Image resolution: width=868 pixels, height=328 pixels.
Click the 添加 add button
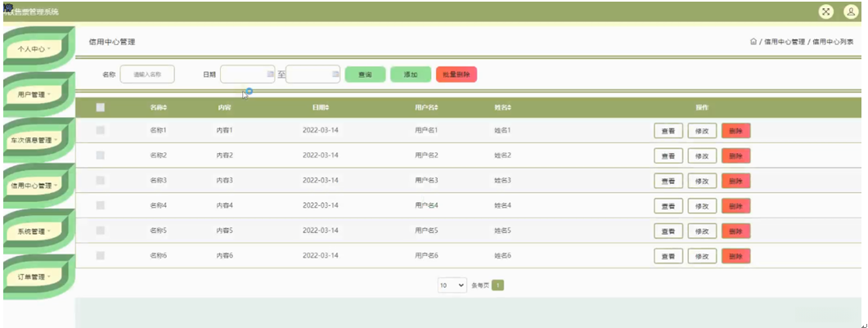(410, 74)
